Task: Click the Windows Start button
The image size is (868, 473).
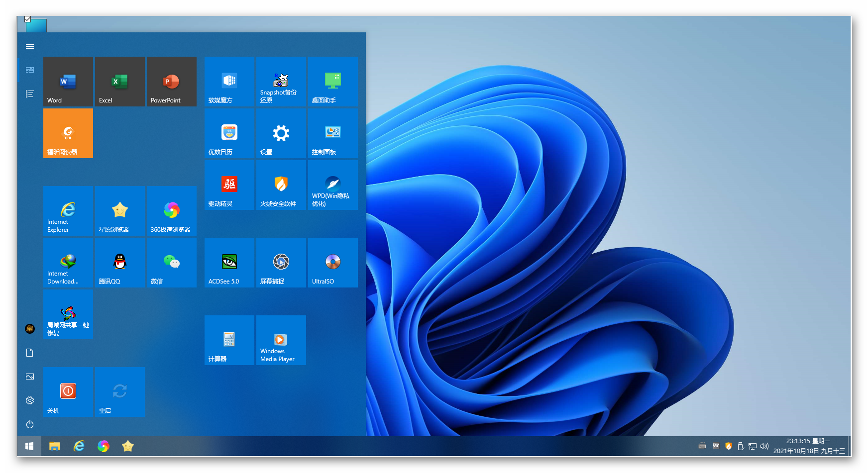Action: [x=29, y=447]
